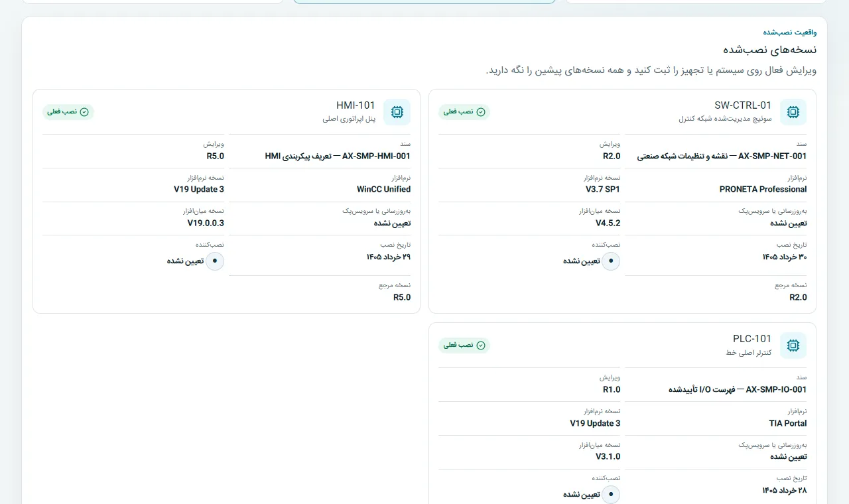This screenshot has height=504, width=849.
Task: Click the install date ۲۸ خرداد ۱۴۰۵
Action: click(785, 490)
